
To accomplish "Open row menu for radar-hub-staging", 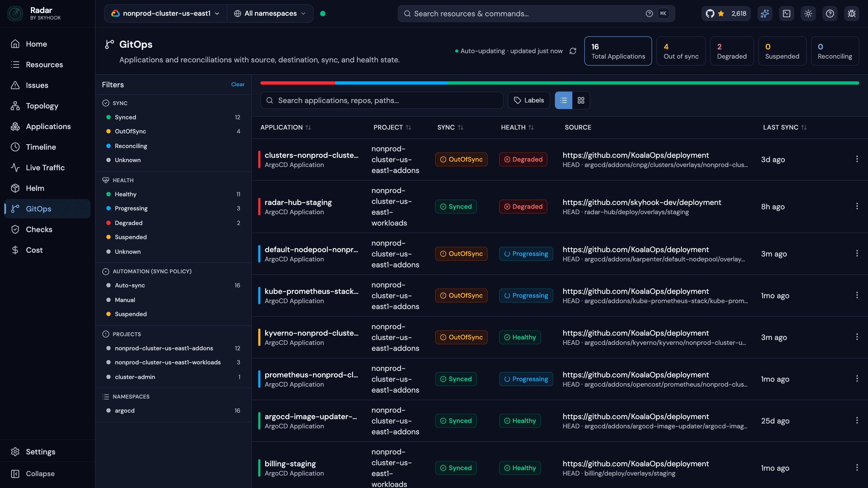I will click(857, 206).
